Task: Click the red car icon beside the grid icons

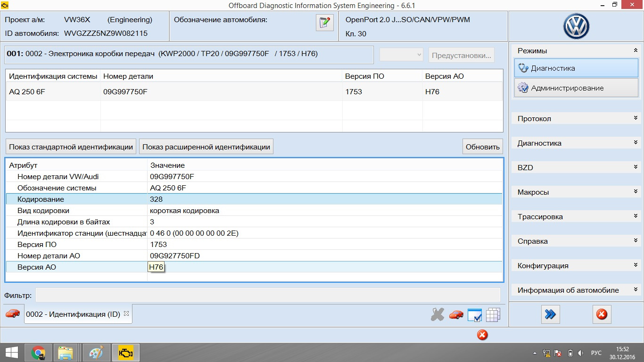Action: pyautogui.click(x=456, y=314)
